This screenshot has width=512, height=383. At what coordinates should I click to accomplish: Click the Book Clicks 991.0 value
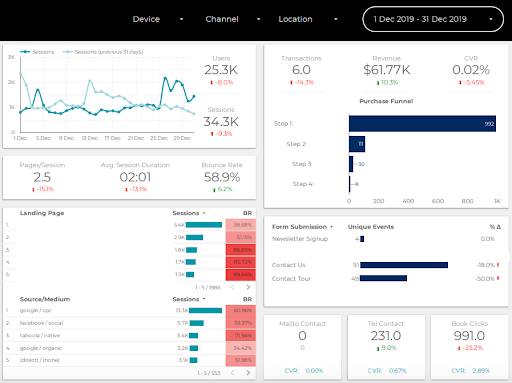pyautogui.click(x=469, y=336)
